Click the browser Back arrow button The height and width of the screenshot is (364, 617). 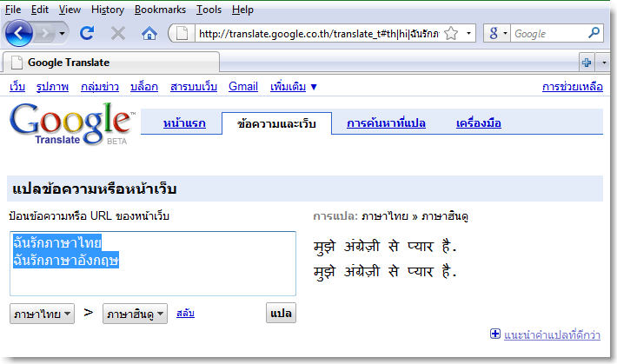(x=18, y=33)
